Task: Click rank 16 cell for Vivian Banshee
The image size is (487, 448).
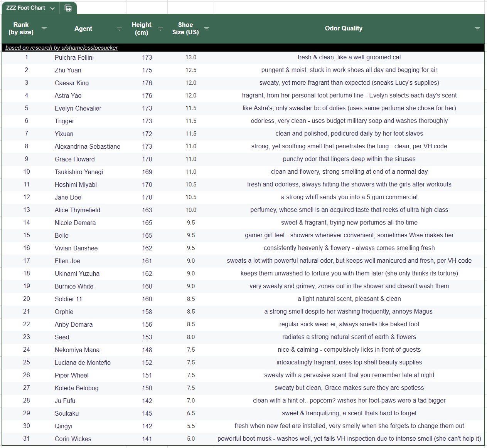Action: pos(26,248)
